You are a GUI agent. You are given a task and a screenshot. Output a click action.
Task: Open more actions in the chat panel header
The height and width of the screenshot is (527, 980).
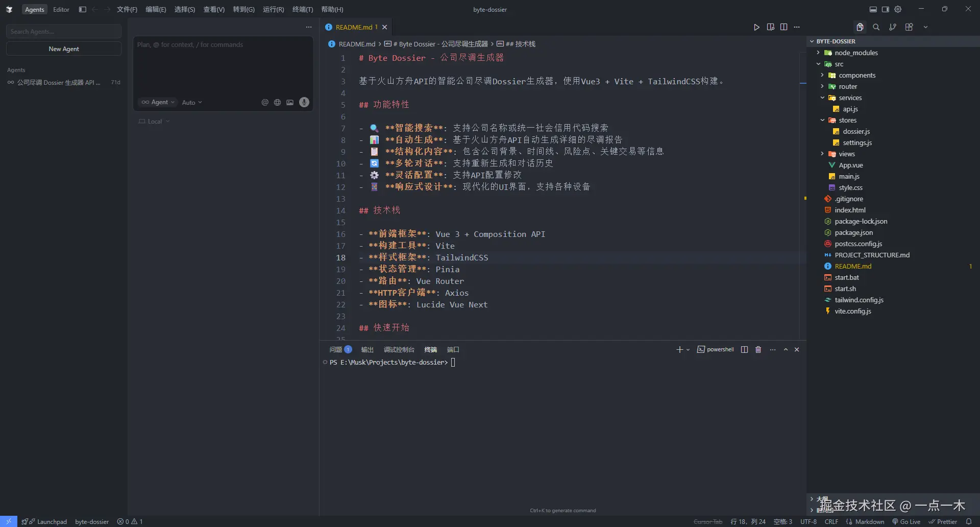point(309,27)
